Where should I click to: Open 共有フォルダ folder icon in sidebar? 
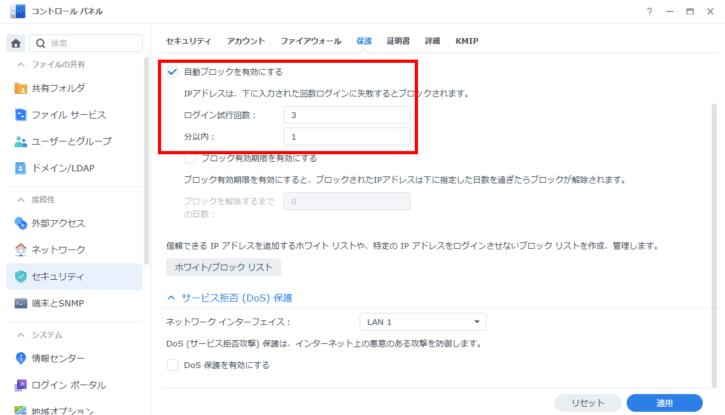pos(21,88)
